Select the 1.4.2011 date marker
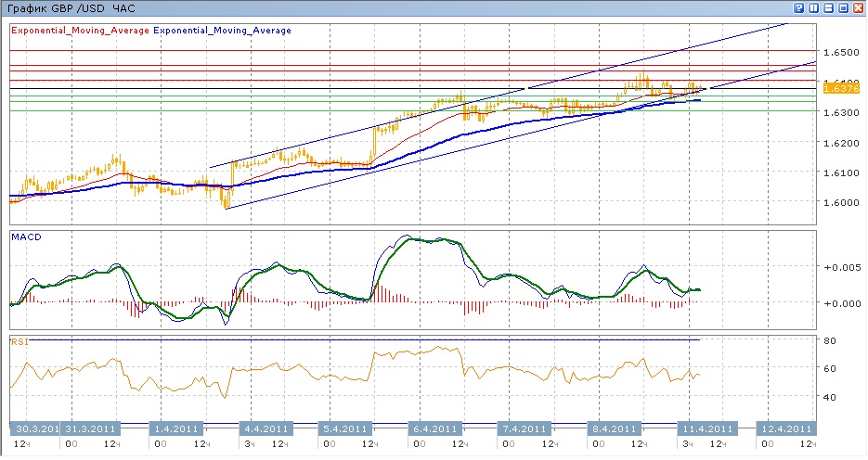This screenshot has width=868, height=460. tap(177, 429)
